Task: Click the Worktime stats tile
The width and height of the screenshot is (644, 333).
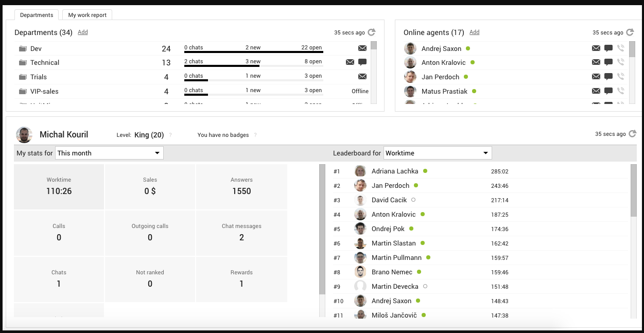Action: 59,186
